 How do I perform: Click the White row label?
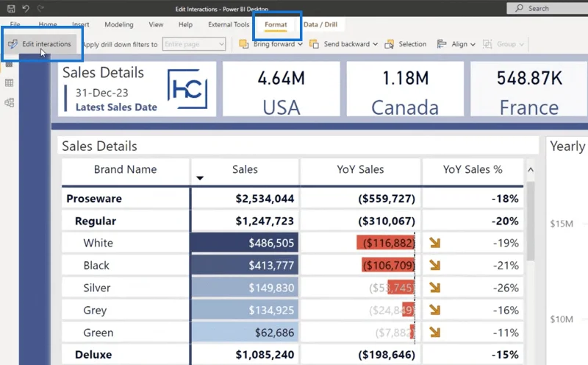click(x=98, y=243)
